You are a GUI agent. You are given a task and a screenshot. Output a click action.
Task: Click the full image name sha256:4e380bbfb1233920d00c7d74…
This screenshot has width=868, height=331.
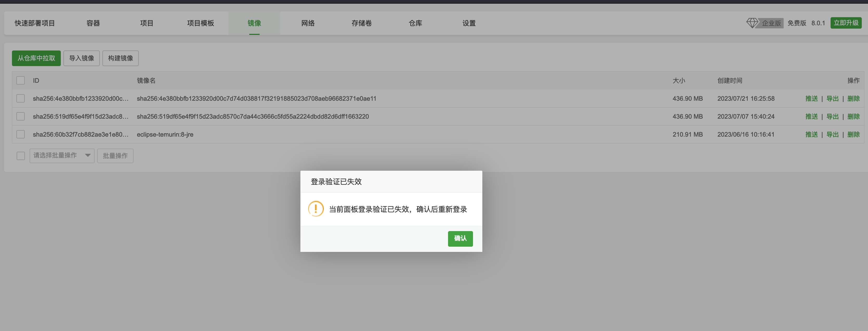(257, 98)
